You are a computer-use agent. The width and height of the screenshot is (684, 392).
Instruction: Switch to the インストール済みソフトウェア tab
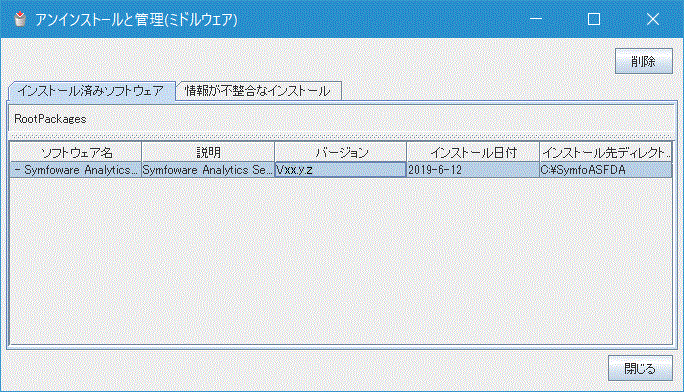91,91
